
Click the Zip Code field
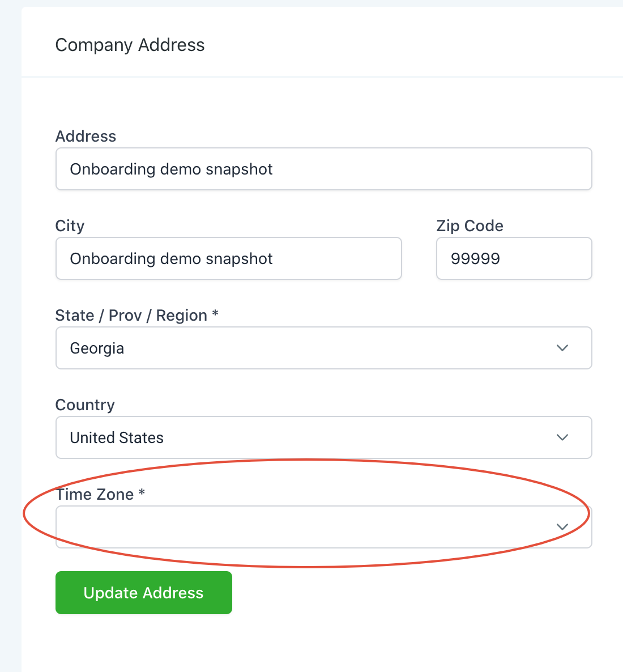[514, 258]
